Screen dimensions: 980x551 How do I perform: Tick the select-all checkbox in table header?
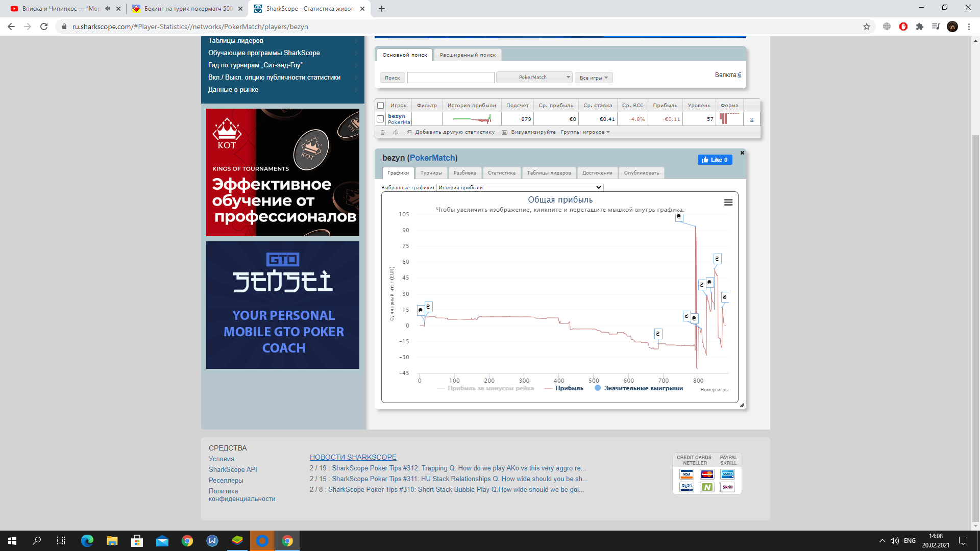pyautogui.click(x=380, y=105)
